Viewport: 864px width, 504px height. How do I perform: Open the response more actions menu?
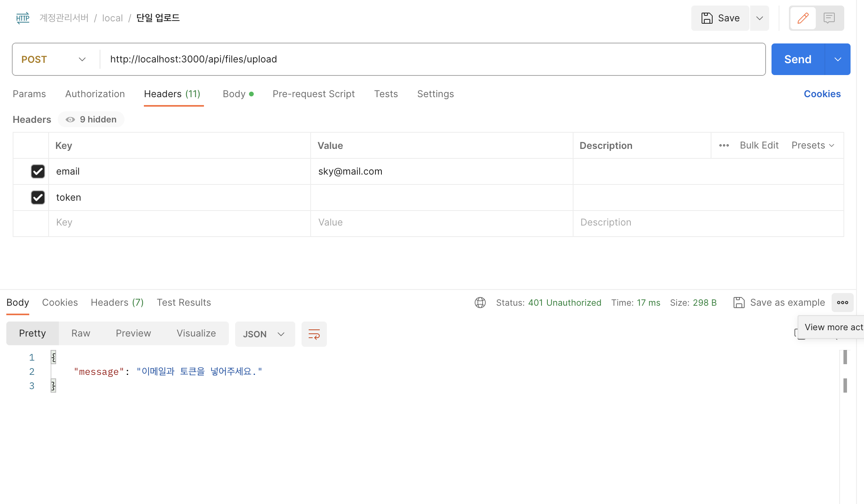(x=842, y=303)
